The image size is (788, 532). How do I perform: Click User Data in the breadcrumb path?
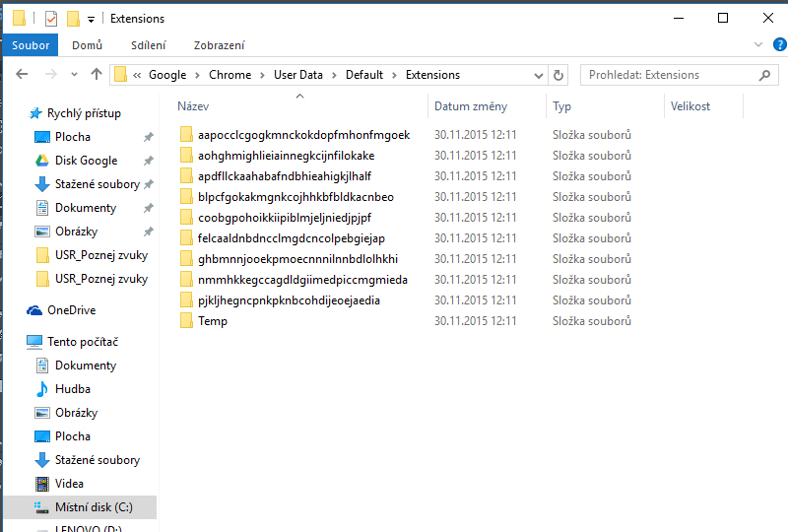pyautogui.click(x=297, y=75)
